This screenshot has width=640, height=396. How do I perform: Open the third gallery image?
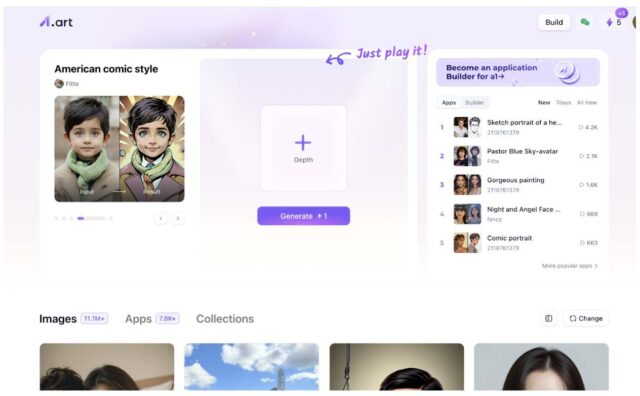[x=396, y=367]
